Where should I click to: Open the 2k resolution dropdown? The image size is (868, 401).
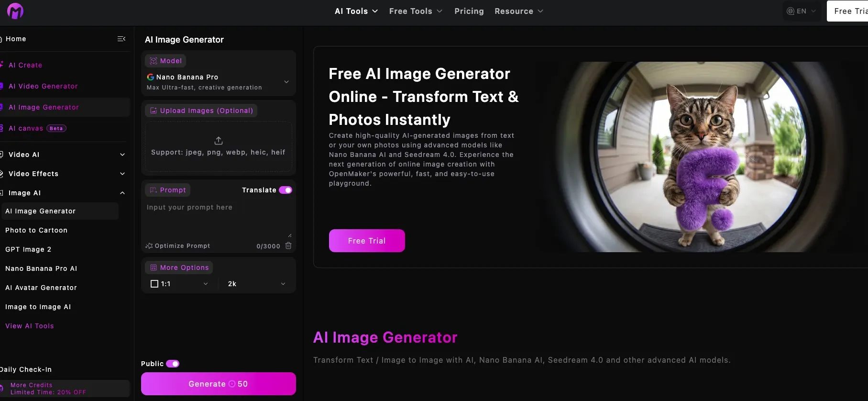tap(257, 284)
